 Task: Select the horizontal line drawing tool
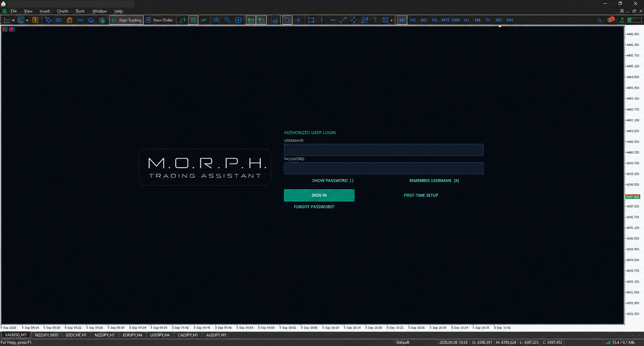coord(333,20)
